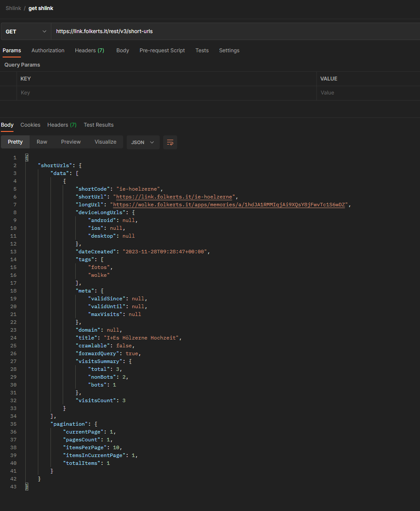
Task: Select the Visualize response view
Action: point(105,142)
